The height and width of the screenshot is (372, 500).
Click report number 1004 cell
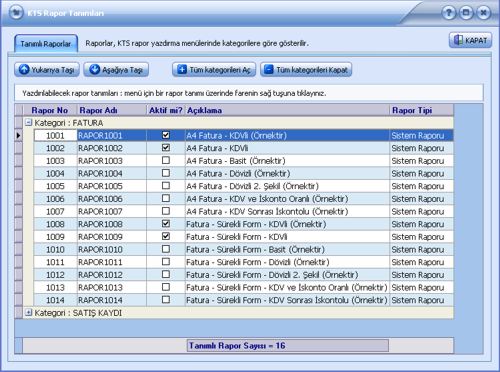tap(55, 173)
